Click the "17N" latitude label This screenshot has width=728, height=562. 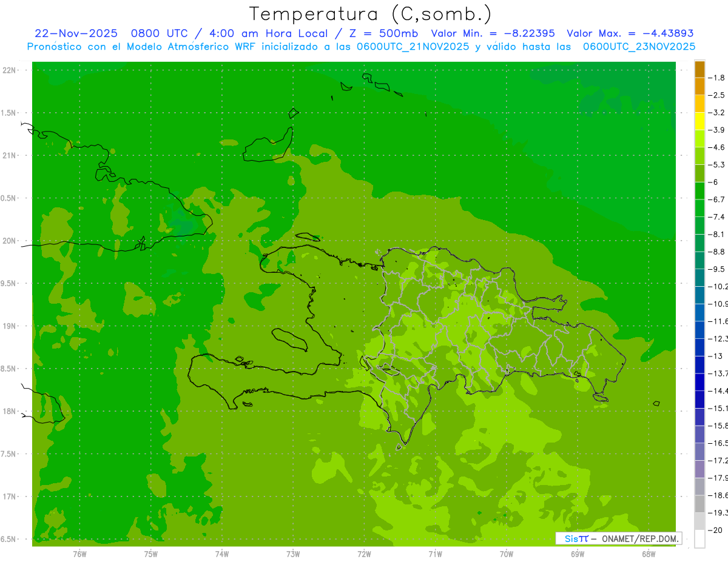(x=10, y=497)
